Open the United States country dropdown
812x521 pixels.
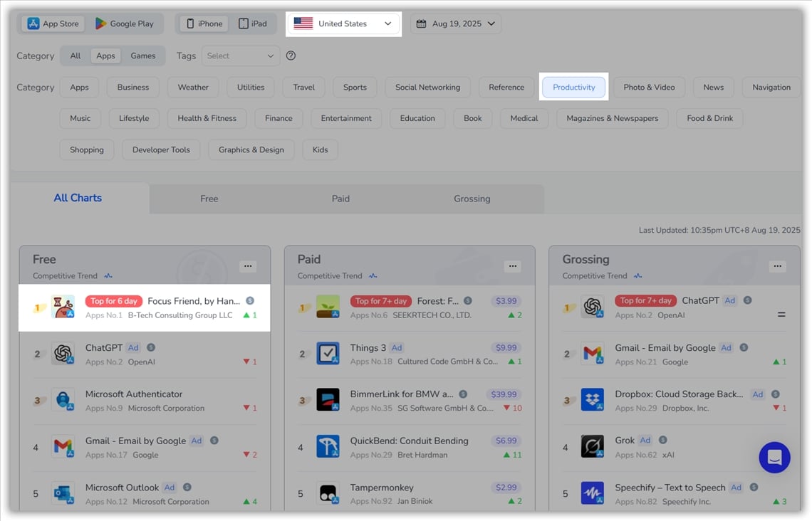[x=343, y=23]
